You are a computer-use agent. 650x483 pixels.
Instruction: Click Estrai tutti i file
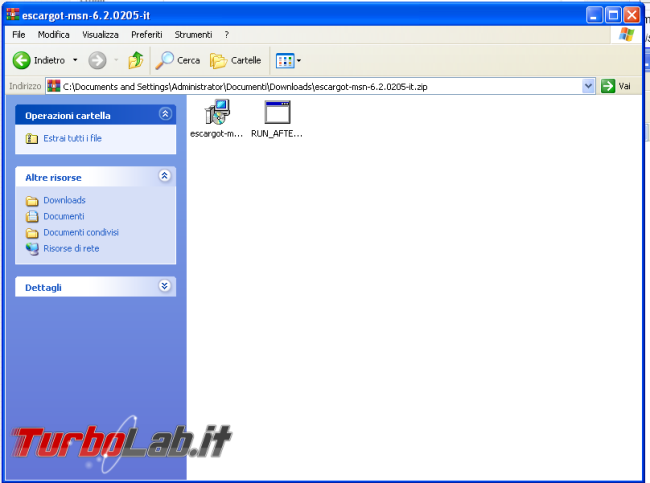point(73,138)
